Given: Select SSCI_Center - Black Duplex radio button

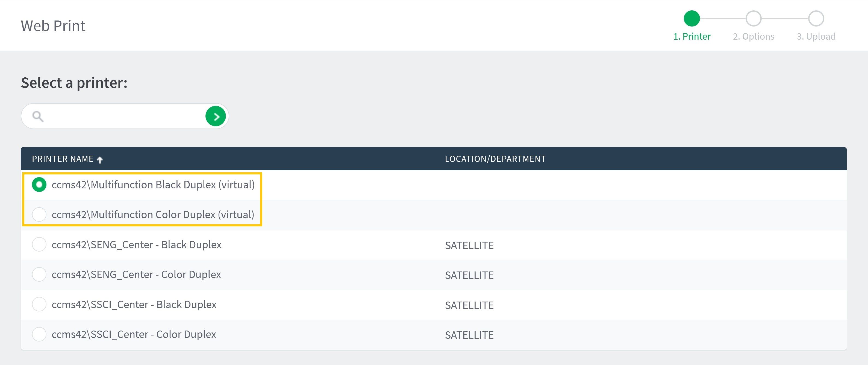Looking at the screenshot, I should coord(39,304).
